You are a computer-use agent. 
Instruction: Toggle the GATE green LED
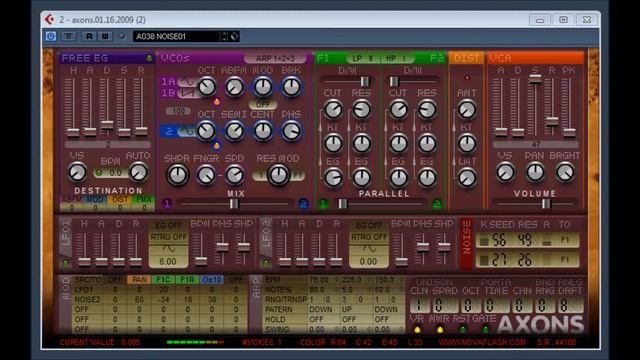(x=485, y=329)
